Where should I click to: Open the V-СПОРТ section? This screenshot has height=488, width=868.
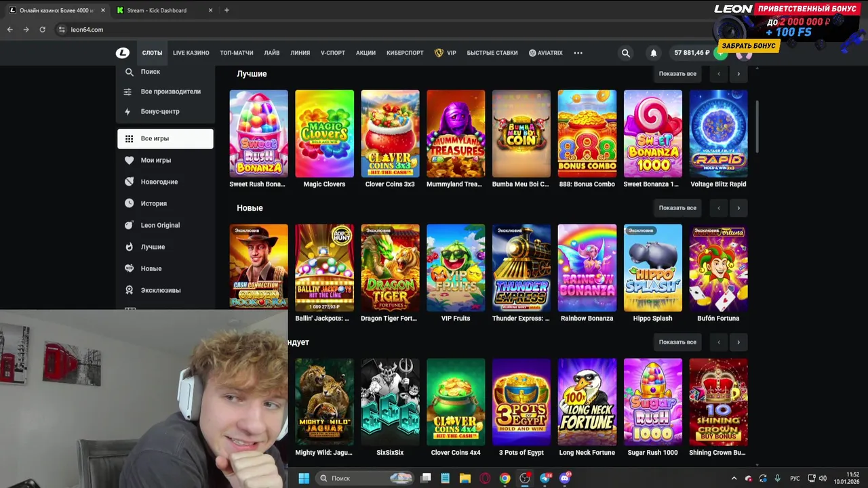[333, 53]
